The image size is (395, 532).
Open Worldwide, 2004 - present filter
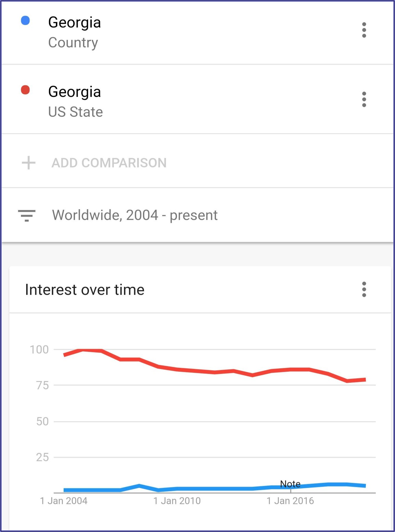135,215
